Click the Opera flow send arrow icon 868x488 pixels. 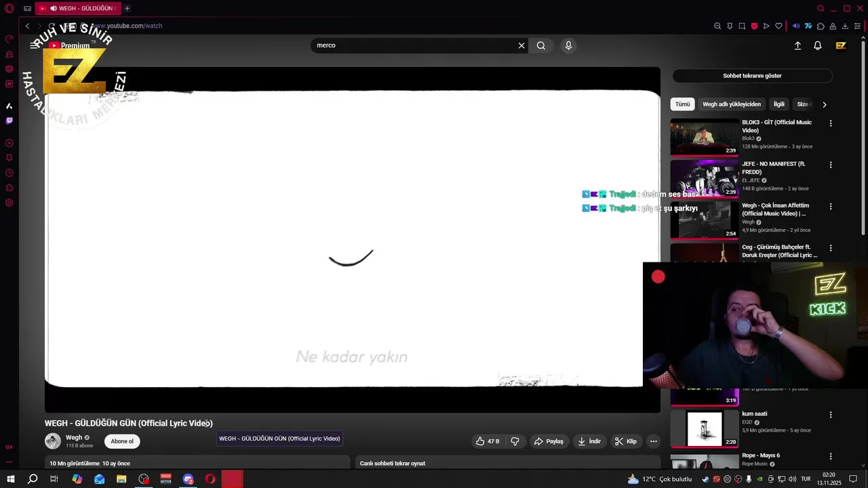coord(766,26)
